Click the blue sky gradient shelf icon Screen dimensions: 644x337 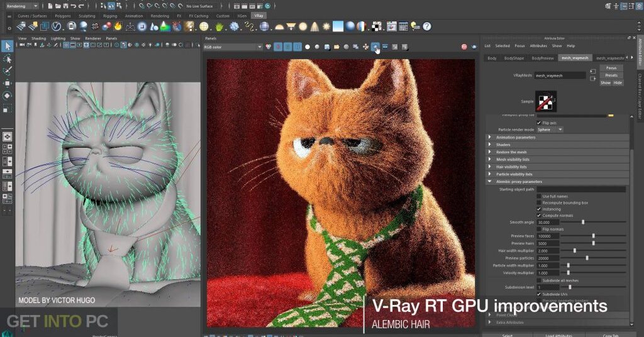[338, 26]
